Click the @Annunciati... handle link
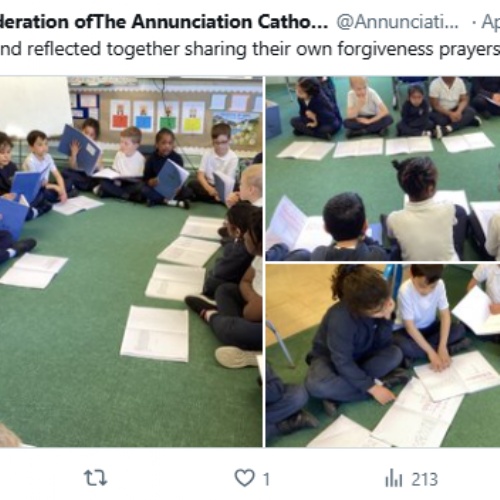Screen dimensions: 500x500 [397, 22]
